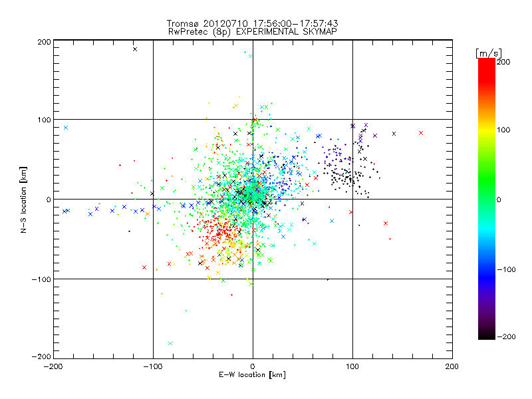Click the black X marker at the top-left of the plot
This screenshot has width=532, height=399.
point(135,49)
